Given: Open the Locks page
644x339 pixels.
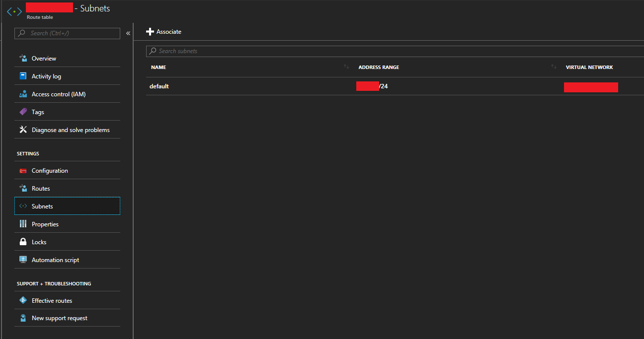Looking at the screenshot, I should tap(67, 242).
